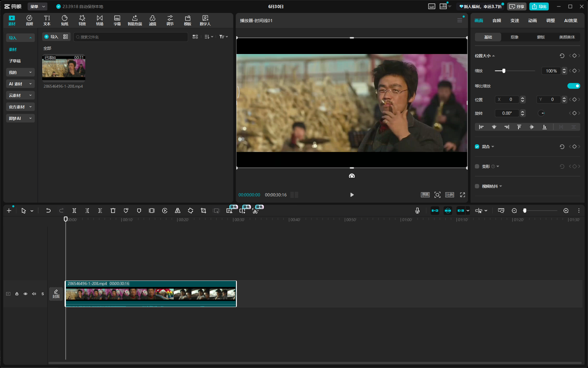Click the 缩放 scale slider handle
588x368 pixels.
click(504, 71)
